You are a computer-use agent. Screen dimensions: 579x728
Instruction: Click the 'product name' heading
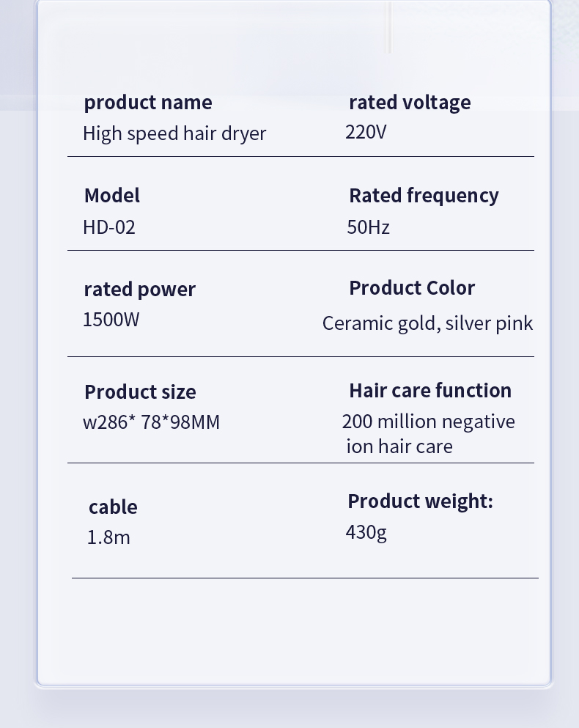[x=147, y=103]
